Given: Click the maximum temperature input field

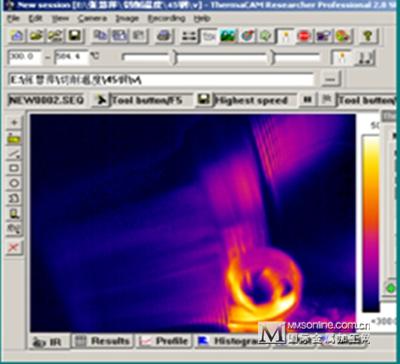Looking at the screenshot, I should (72, 57).
